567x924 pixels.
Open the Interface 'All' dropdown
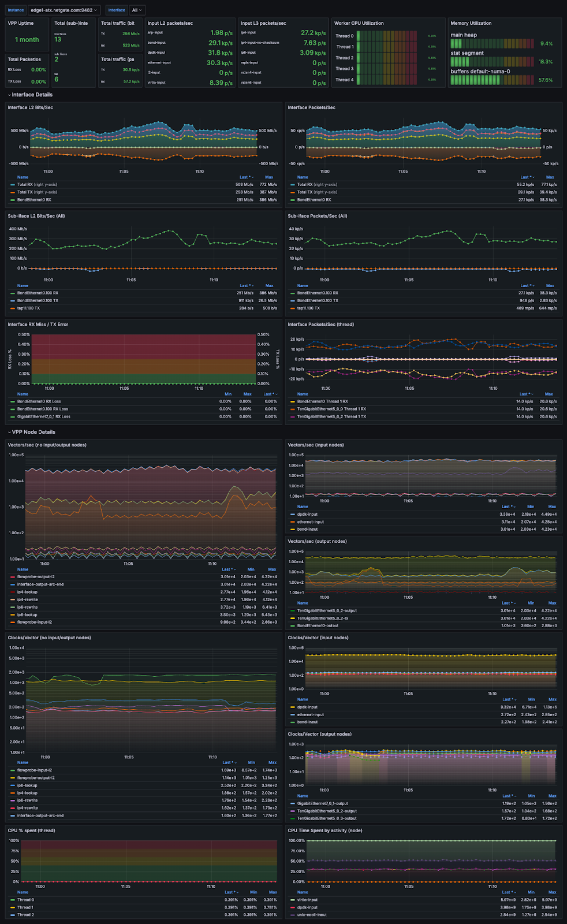(x=137, y=10)
